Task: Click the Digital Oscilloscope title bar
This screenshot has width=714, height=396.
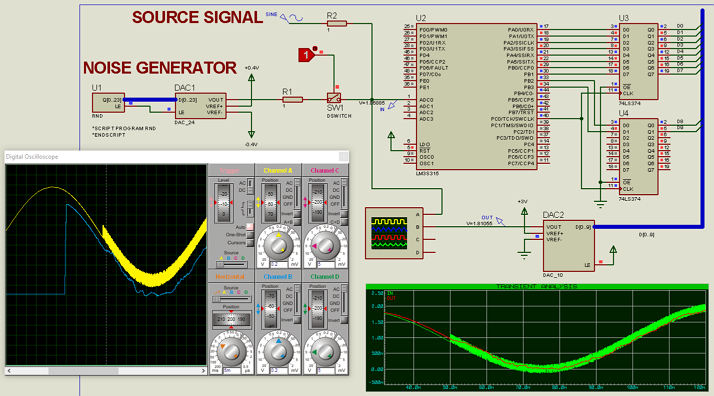Action: click(x=177, y=157)
